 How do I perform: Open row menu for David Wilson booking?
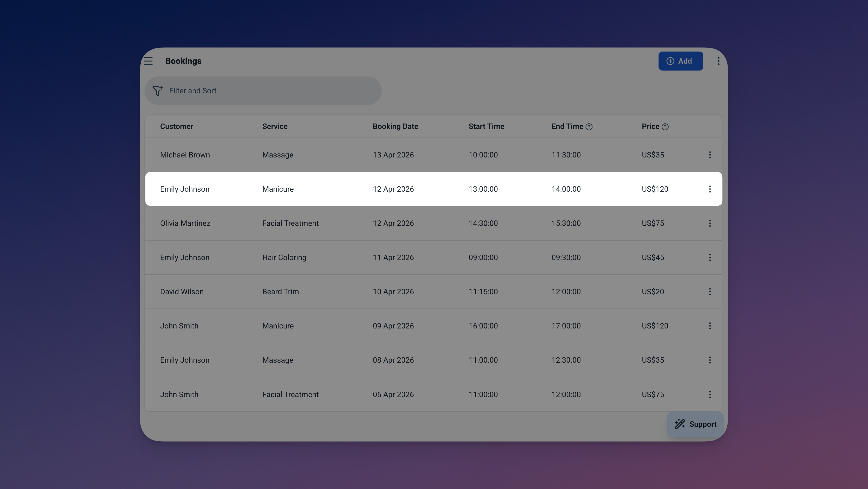tap(710, 292)
